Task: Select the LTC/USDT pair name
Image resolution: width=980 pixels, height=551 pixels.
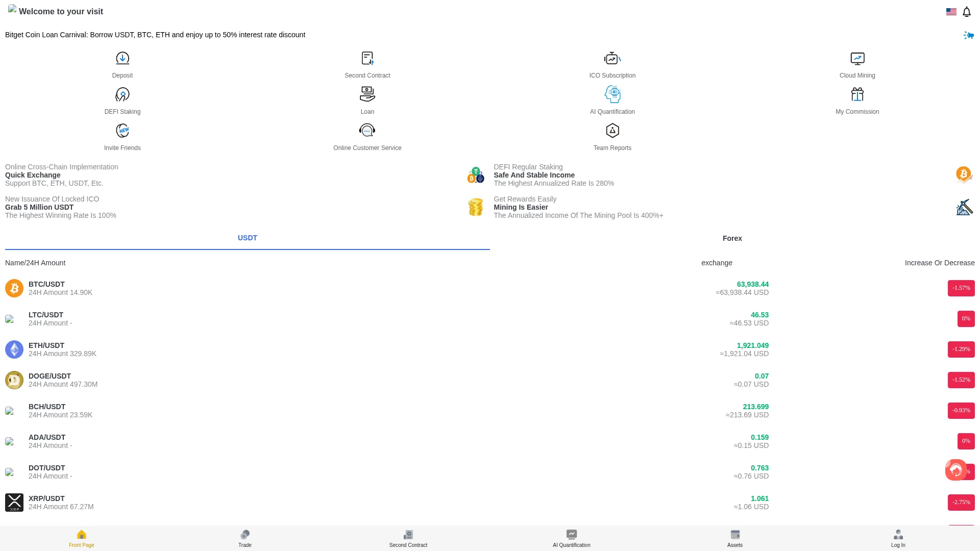Action: pyautogui.click(x=46, y=315)
